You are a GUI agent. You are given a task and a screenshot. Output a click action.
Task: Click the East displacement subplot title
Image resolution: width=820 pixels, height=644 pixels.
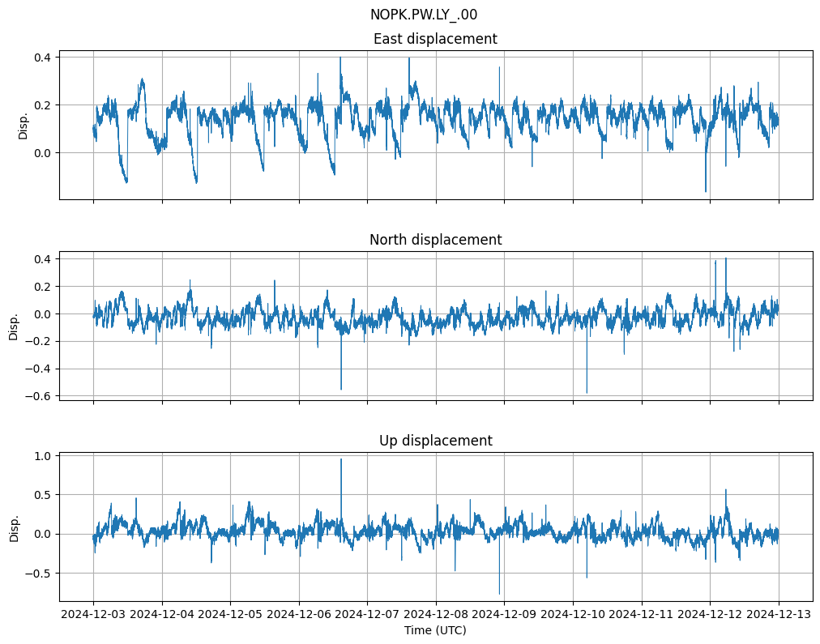click(435, 39)
